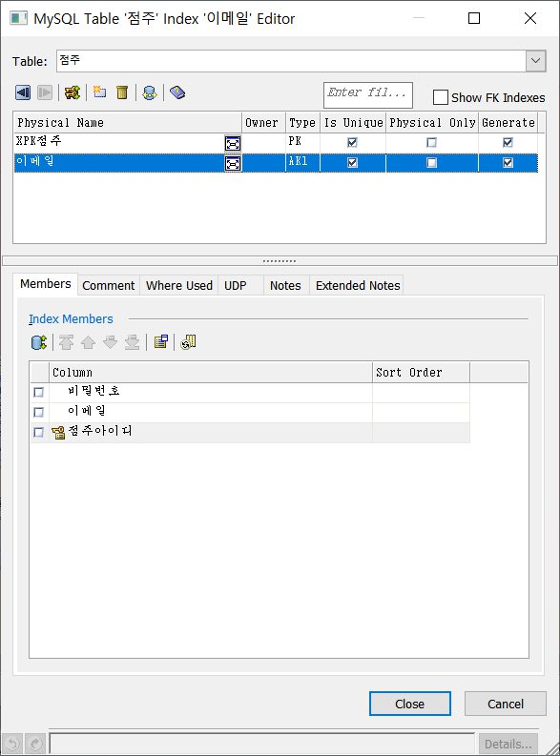
Task: Expand the Table dropdown arrow
Action: [536, 61]
